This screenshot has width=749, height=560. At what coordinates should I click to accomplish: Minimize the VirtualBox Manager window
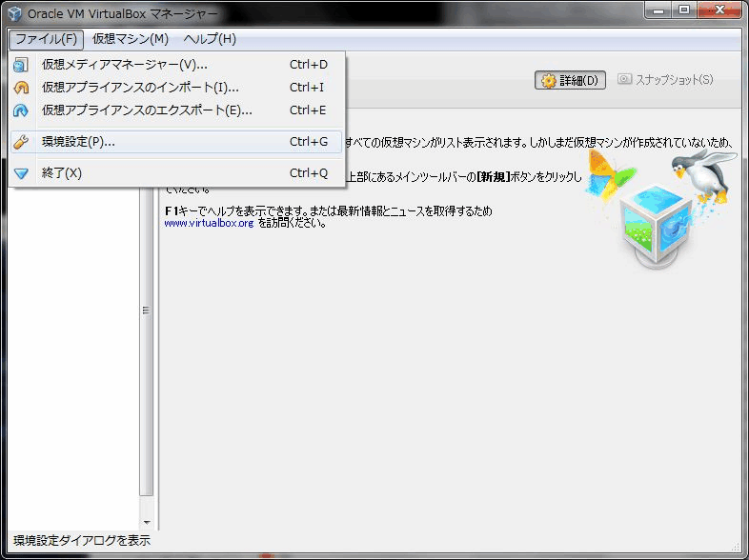tap(658, 10)
